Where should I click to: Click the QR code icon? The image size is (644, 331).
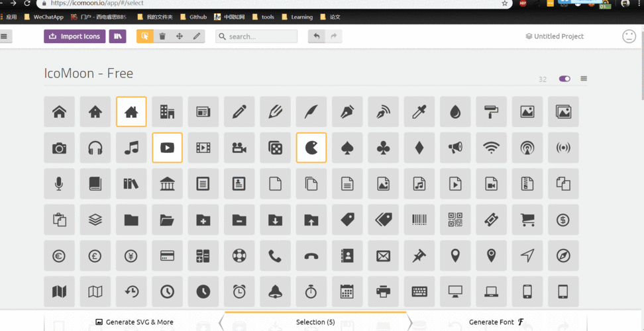pyautogui.click(x=455, y=220)
